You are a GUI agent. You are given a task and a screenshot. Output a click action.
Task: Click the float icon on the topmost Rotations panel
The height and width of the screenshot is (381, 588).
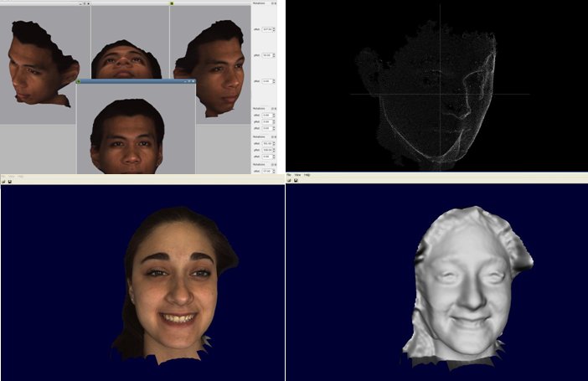272,3
